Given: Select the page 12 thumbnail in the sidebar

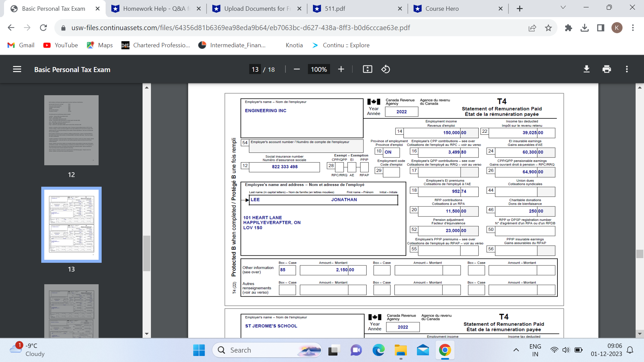Looking at the screenshot, I should [x=71, y=130].
